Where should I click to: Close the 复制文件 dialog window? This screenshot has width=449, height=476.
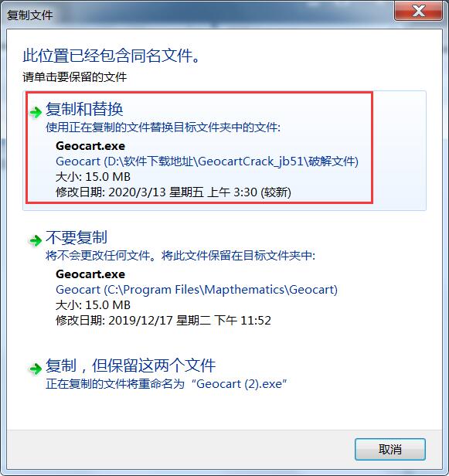pyautogui.click(x=418, y=12)
